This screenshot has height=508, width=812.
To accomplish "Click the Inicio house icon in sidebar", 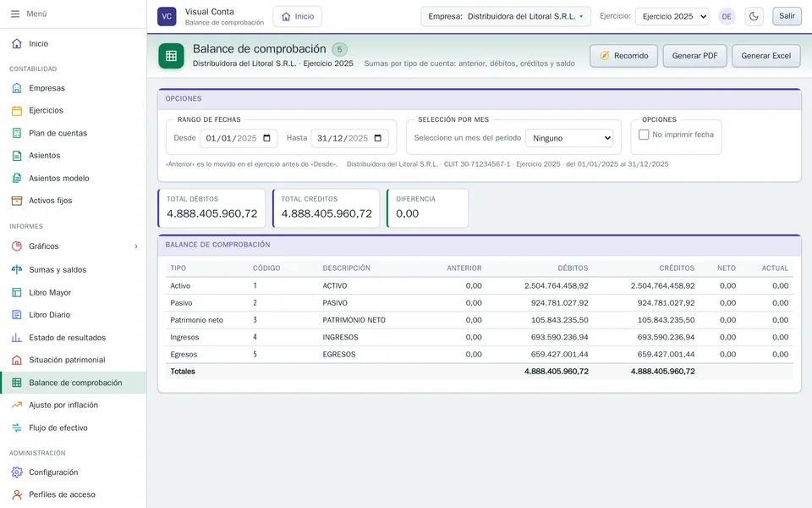I will tap(17, 43).
